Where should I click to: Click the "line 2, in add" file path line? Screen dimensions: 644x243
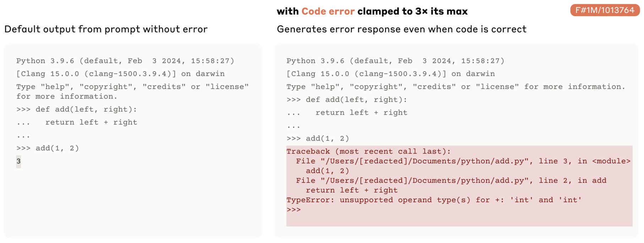tap(451, 180)
